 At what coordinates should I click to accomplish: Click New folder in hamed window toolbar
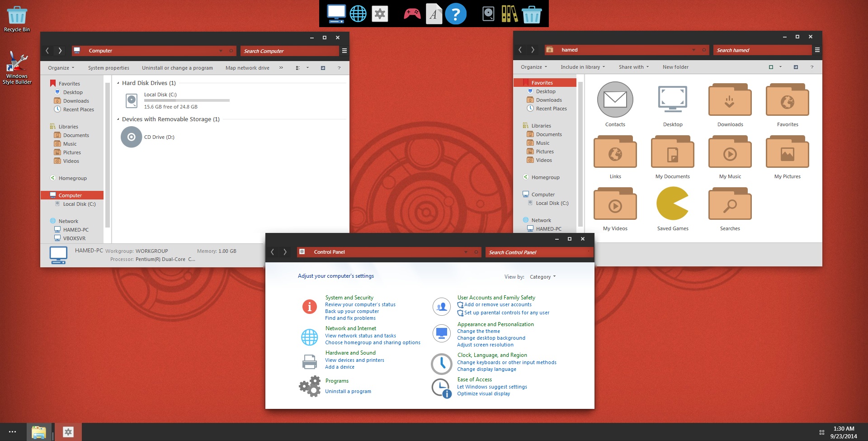pos(675,67)
